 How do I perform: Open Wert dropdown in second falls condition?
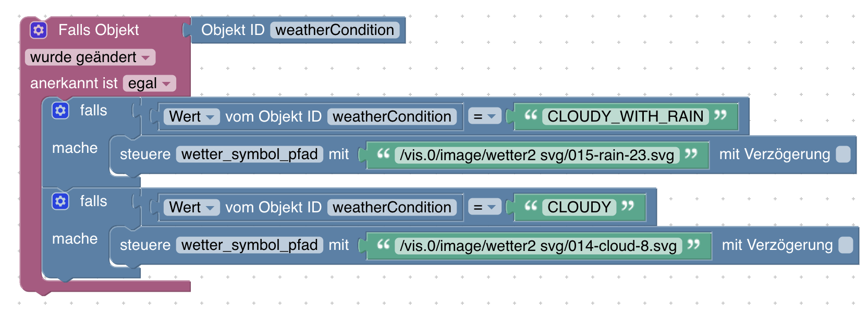(192, 207)
